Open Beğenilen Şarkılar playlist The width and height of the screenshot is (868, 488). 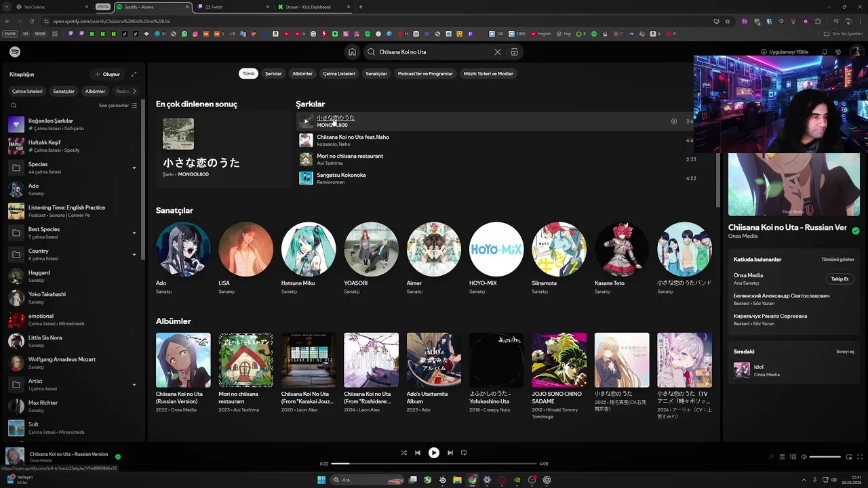(x=73, y=125)
